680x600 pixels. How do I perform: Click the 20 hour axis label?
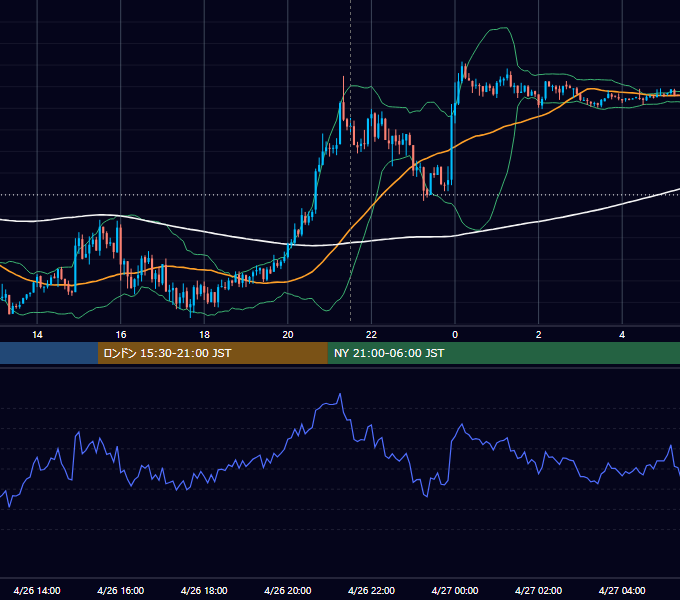coord(288,335)
